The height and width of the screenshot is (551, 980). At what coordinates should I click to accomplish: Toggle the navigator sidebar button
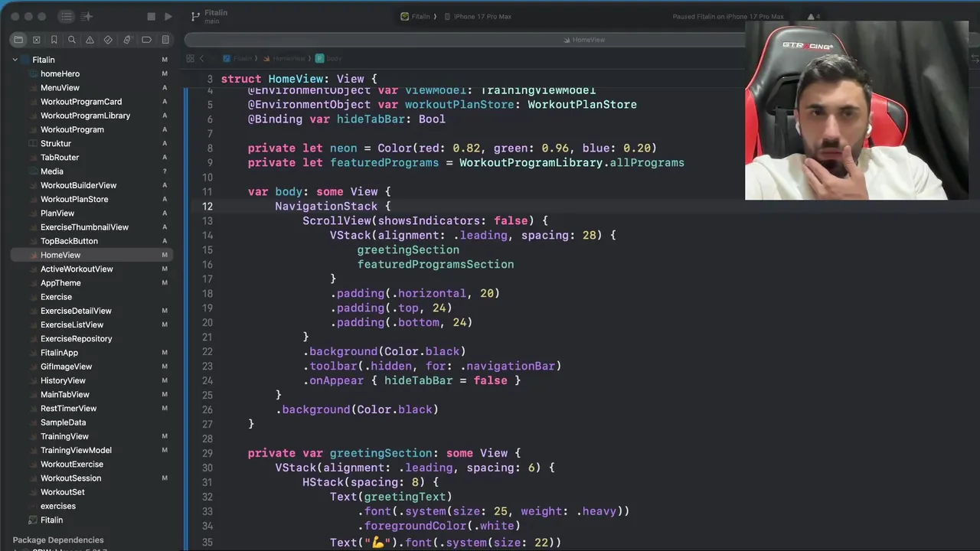(66, 16)
